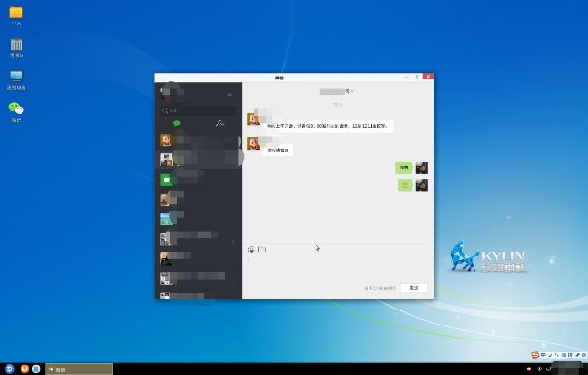The image size is (588, 375).
Task: Open the landscape-avatar conversation in list
Action: pyautogui.click(x=198, y=219)
